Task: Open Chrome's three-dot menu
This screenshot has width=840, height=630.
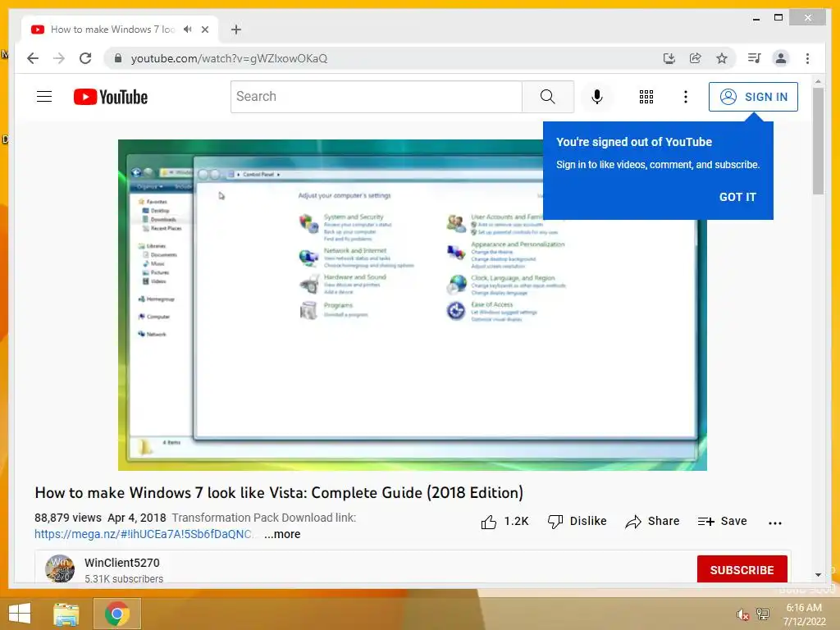Action: pyautogui.click(x=807, y=58)
